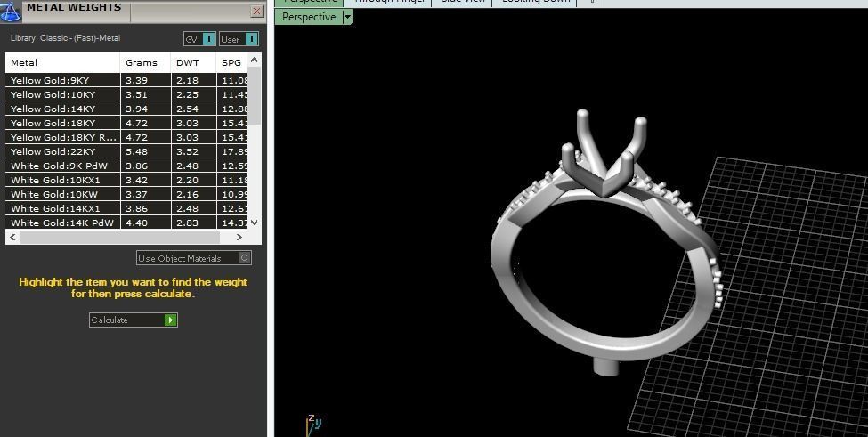Open the Perspective viewport dropdown arrow
This screenshot has height=437, width=868.
[347, 17]
